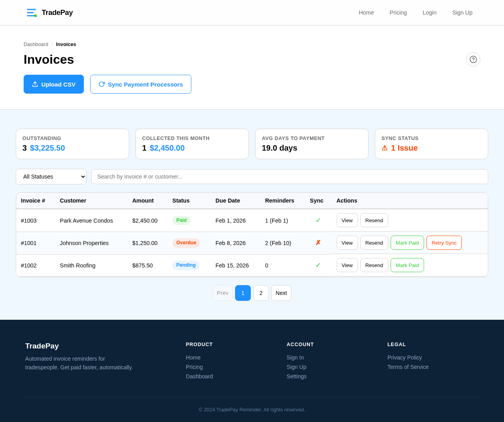Click the TradePay footer brand title
This screenshot has width=504, height=422.
tap(42, 346)
